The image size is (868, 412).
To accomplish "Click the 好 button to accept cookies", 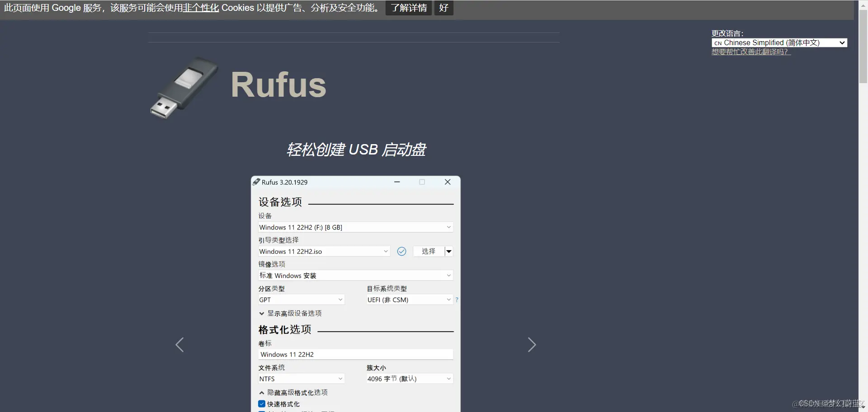I will [x=443, y=8].
